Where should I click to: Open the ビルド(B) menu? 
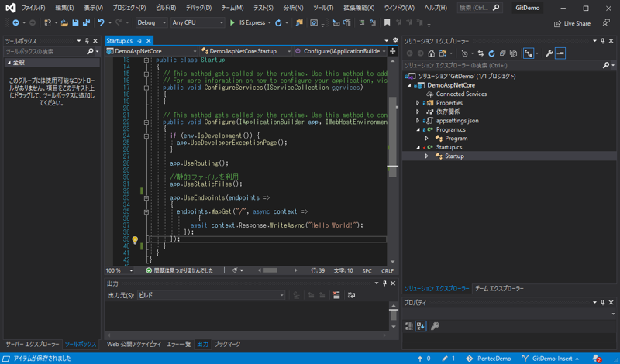pyautogui.click(x=166, y=8)
